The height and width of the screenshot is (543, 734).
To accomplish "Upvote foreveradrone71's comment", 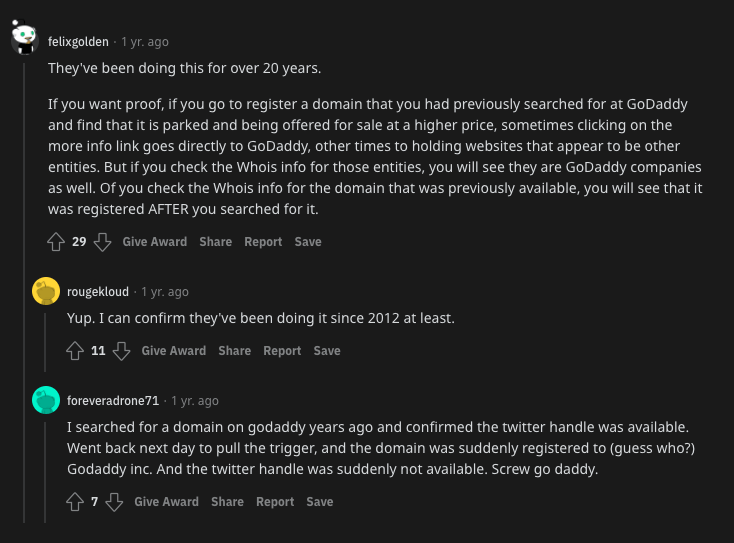I will 75,502.
